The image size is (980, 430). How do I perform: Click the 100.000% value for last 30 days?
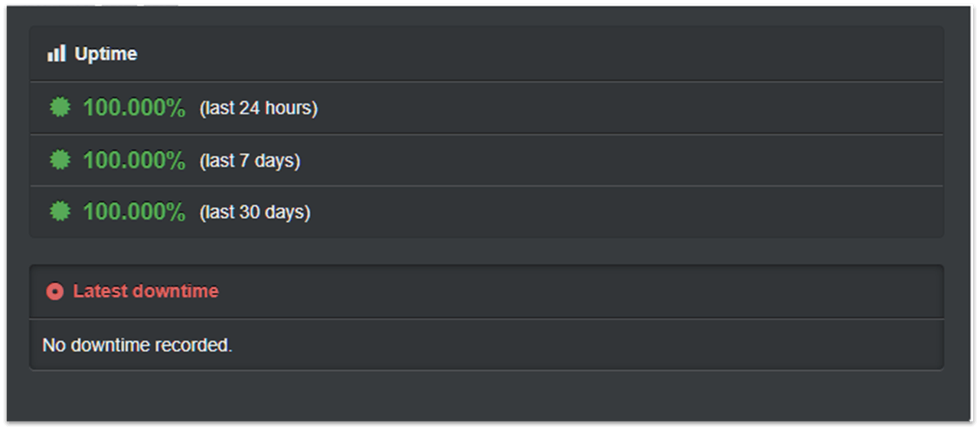click(x=134, y=211)
